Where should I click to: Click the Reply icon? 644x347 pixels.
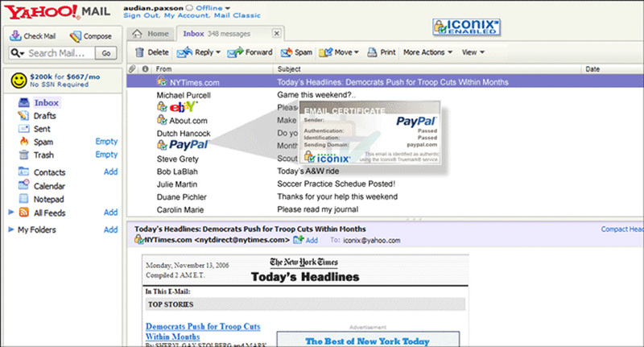(184, 52)
